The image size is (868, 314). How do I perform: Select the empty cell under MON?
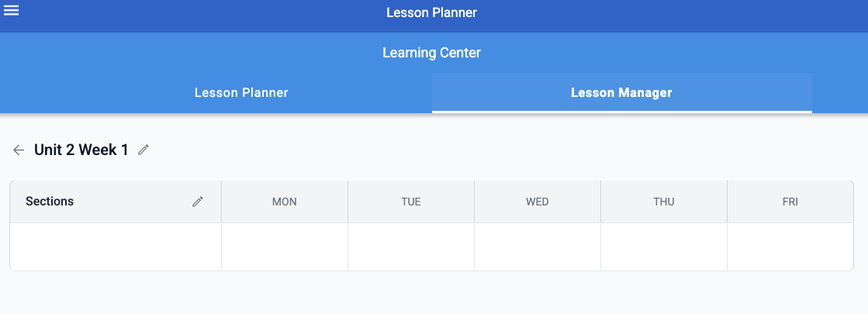point(285,247)
